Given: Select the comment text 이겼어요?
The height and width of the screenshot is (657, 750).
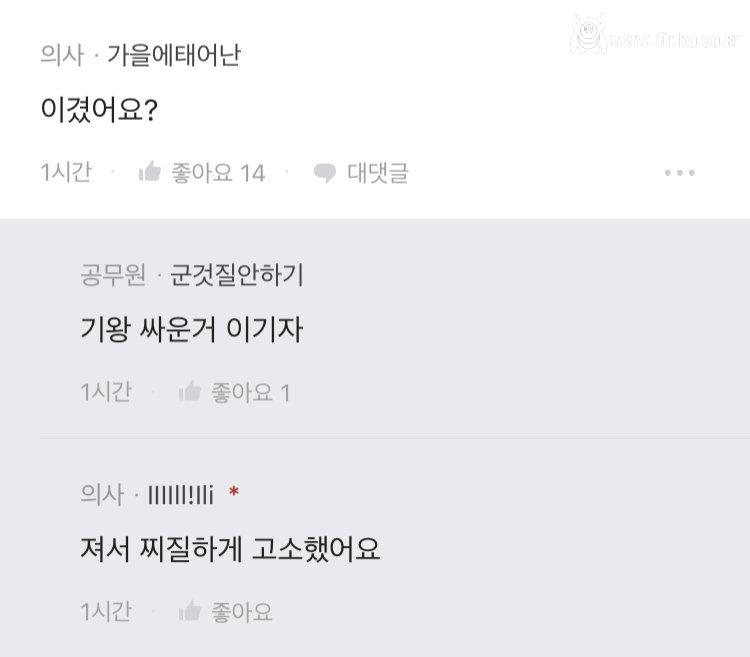Looking at the screenshot, I should coord(98,110).
